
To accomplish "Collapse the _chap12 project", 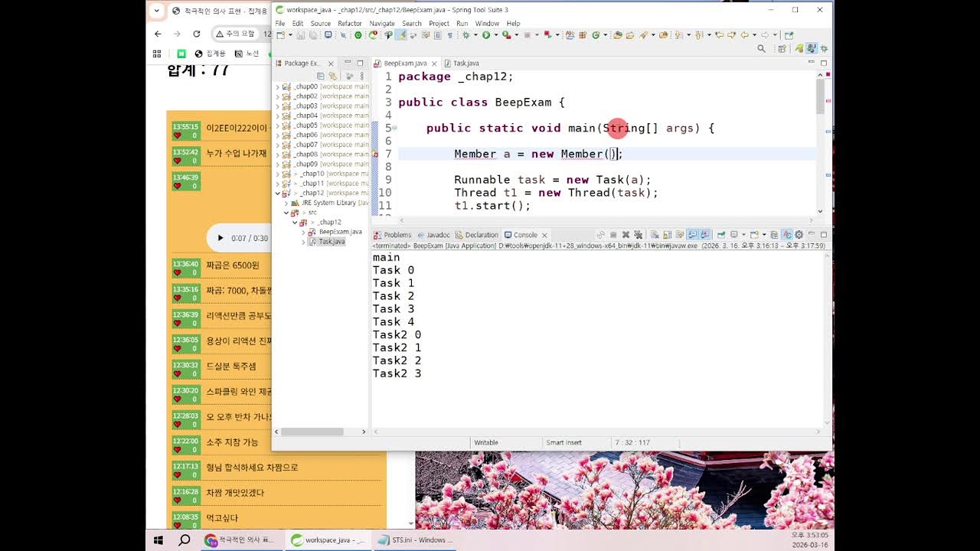I will [x=278, y=194].
